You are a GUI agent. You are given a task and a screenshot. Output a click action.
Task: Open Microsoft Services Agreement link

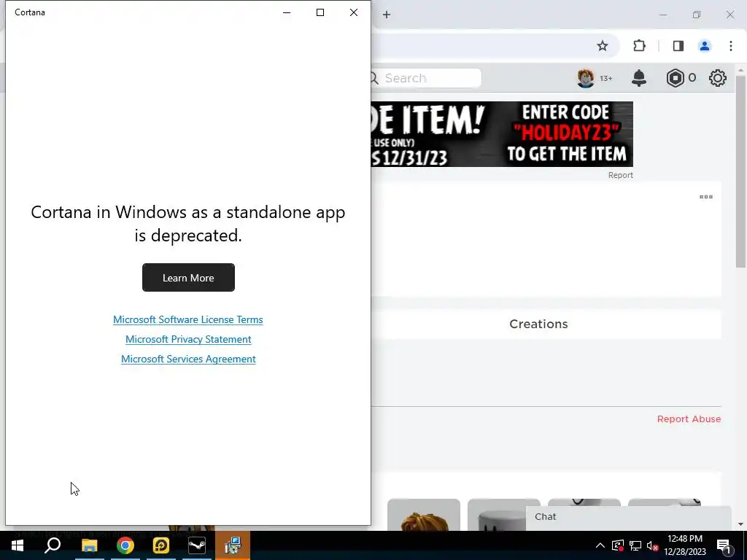click(x=188, y=359)
